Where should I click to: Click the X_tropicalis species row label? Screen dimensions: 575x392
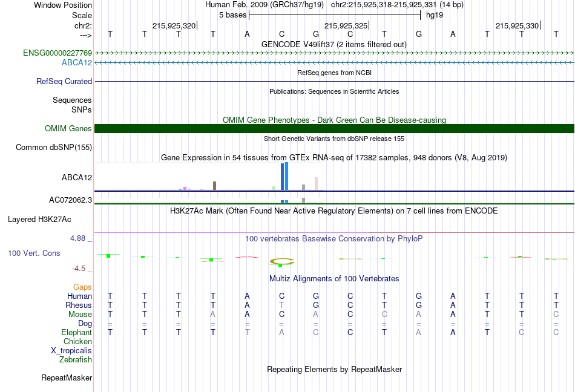71,351
